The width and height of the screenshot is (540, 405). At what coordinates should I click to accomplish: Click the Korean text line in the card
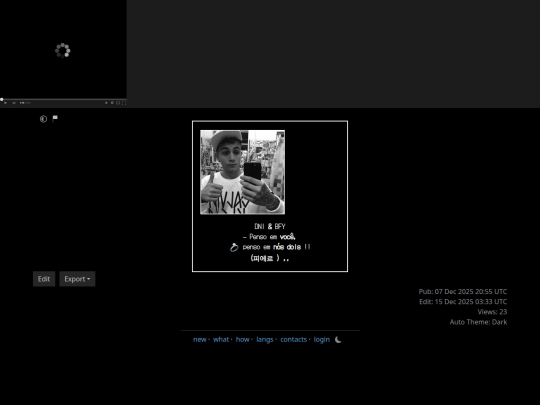click(270, 258)
